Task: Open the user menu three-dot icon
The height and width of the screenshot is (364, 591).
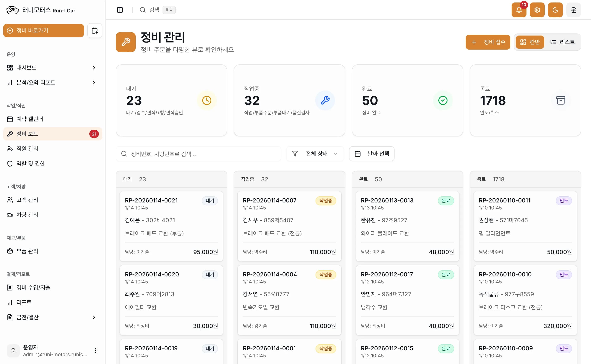Action: click(95, 351)
